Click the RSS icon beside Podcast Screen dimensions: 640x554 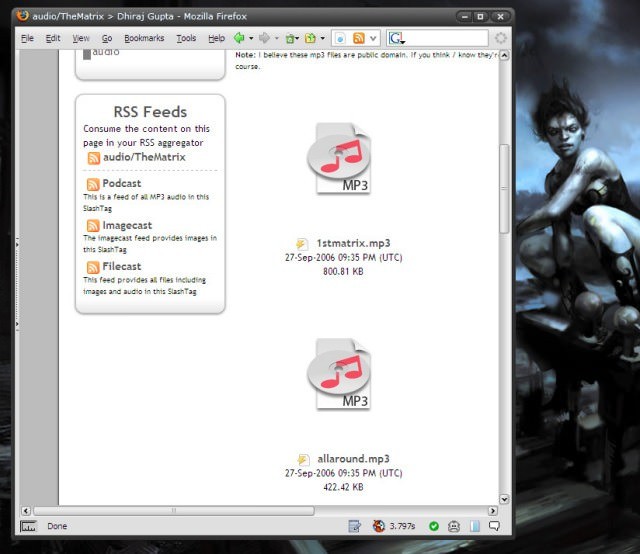point(93,184)
